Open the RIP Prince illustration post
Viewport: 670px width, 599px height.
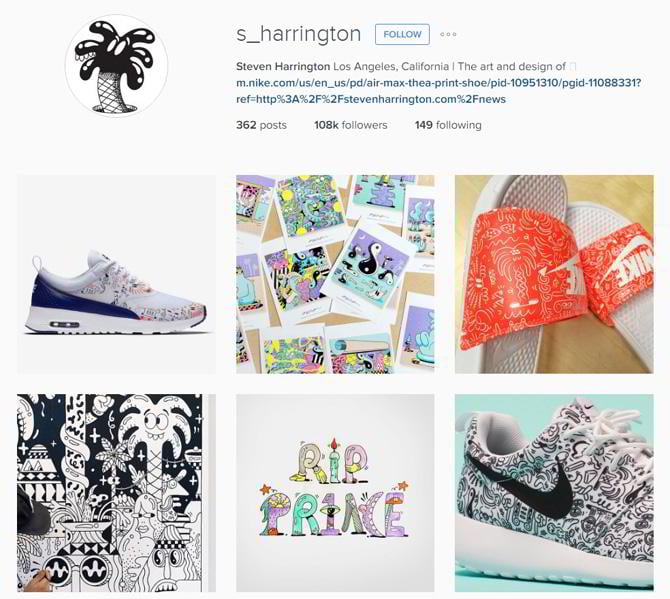coord(335,493)
